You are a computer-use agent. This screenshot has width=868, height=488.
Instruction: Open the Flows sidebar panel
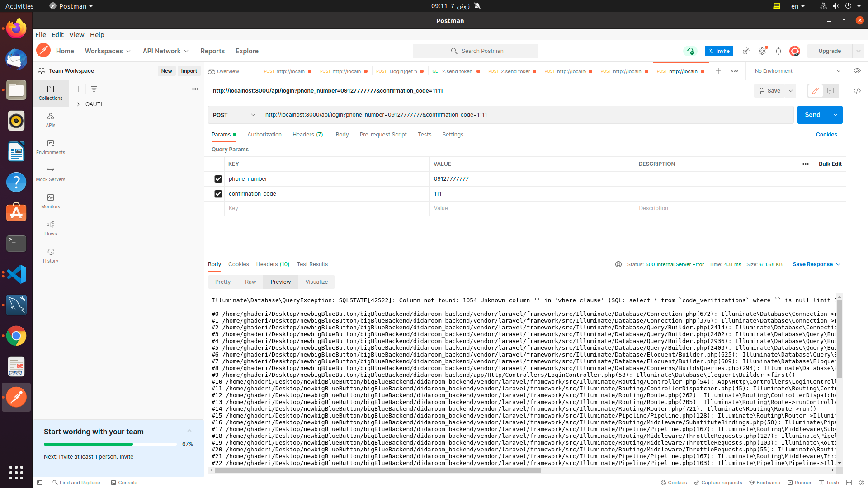click(x=51, y=229)
